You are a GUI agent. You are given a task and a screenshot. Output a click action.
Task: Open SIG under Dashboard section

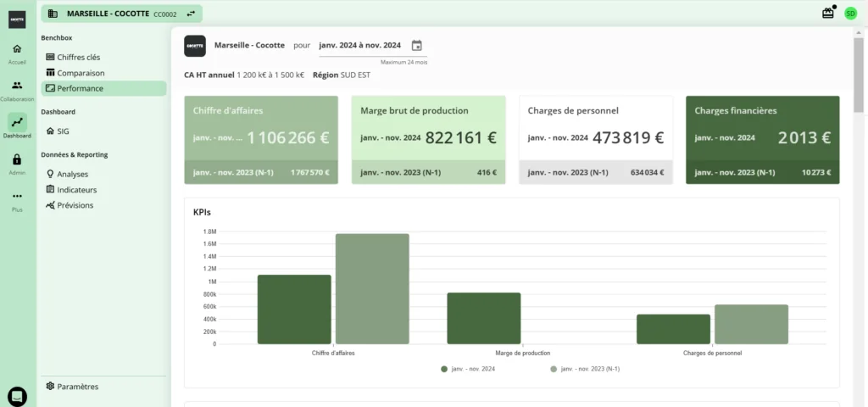click(x=64, y=131)
